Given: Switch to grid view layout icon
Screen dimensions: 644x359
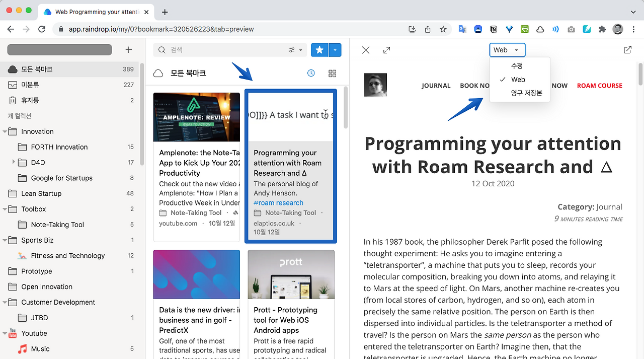Looking at the screenshot, I should (332, 74).
